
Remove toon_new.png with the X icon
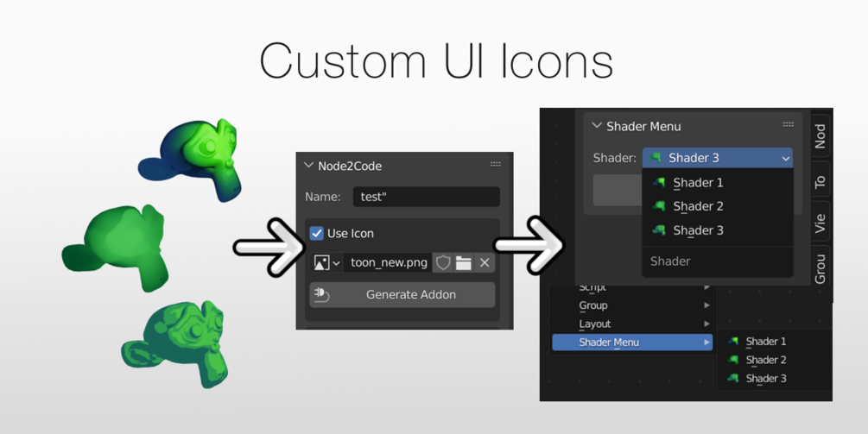click(x=485, y=262)
